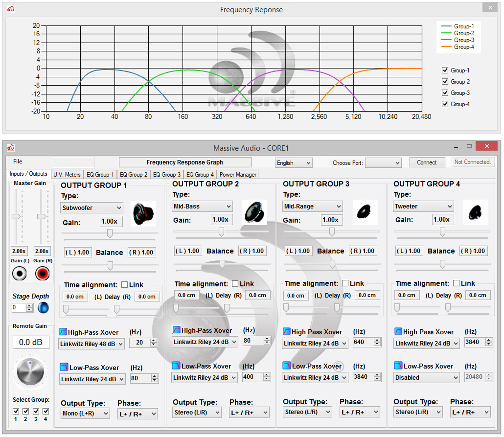This screenshot has width=504, height=437.
Task: Click the High-Pass Xover icon in Output Group 3
Action: 287,331
